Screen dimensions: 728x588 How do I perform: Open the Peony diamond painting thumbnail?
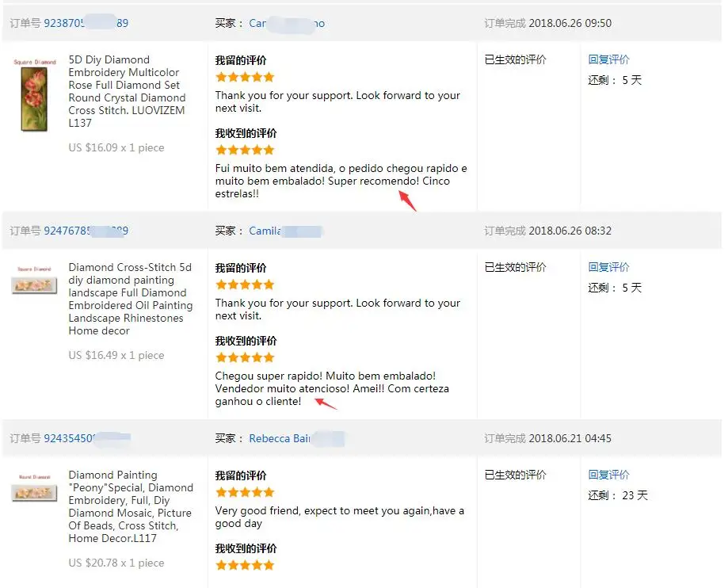point(34,489)
